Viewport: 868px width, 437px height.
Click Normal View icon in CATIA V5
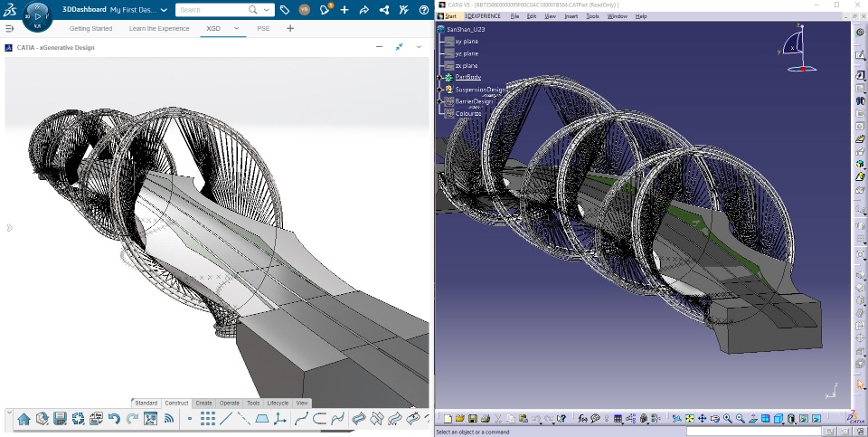click(x=753, y=419)
